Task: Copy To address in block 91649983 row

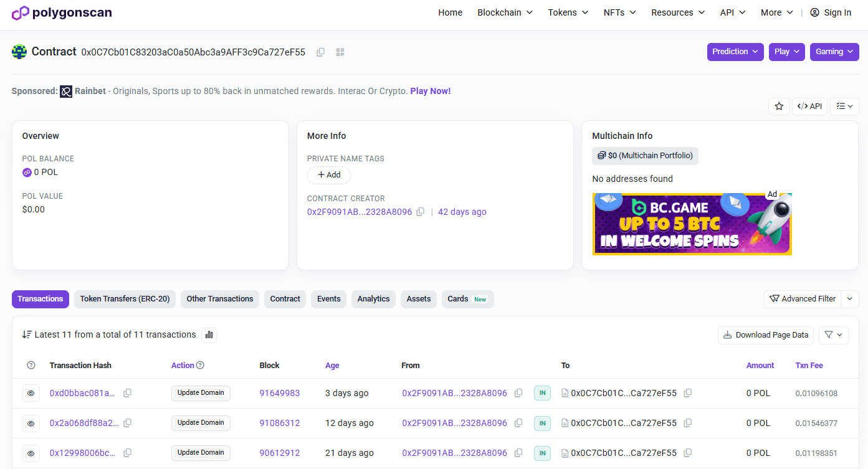Action: pos(687,393)
